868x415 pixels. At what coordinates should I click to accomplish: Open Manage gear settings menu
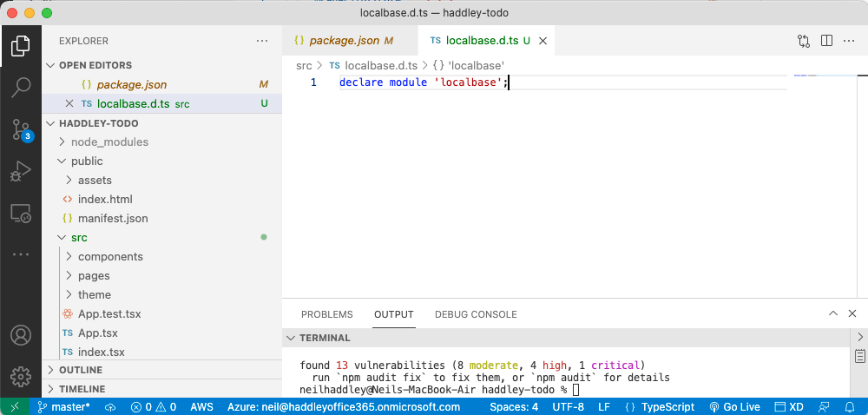21,377
